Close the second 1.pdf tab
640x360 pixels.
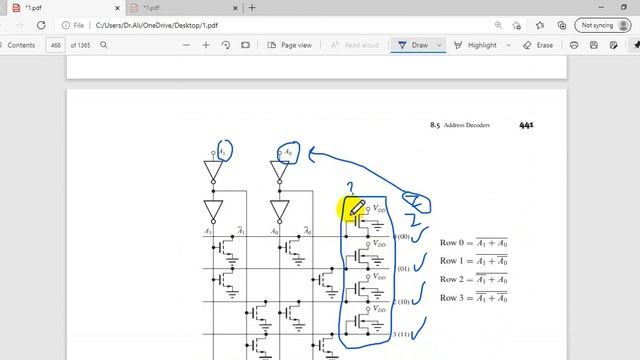click(235, 8)
